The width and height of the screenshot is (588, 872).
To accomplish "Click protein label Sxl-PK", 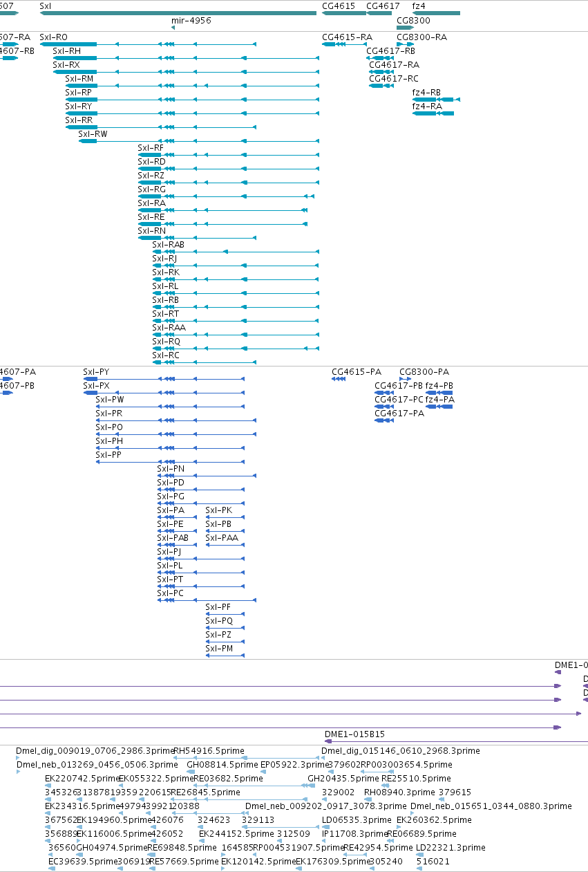I will pos(219,510).
